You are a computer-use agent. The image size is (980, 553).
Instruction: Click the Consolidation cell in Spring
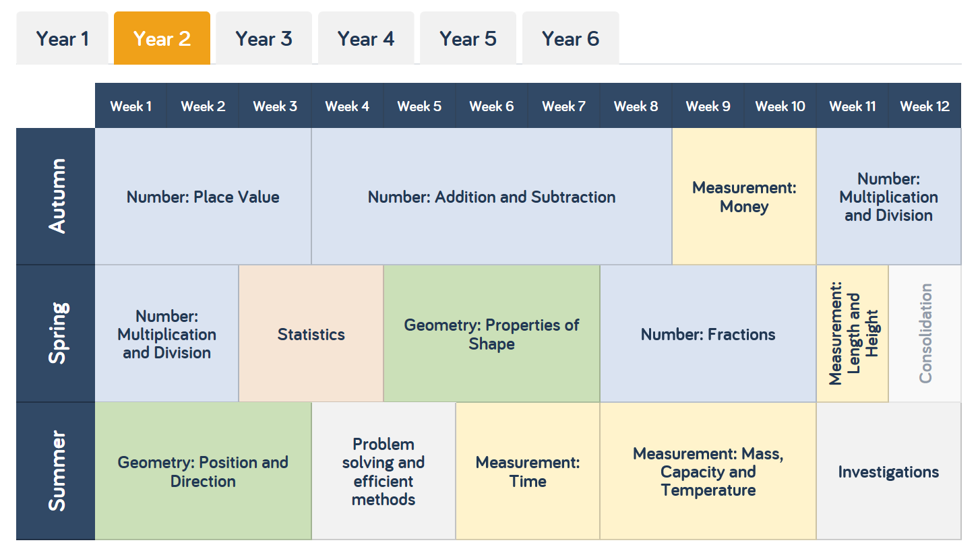coord(924,333)
